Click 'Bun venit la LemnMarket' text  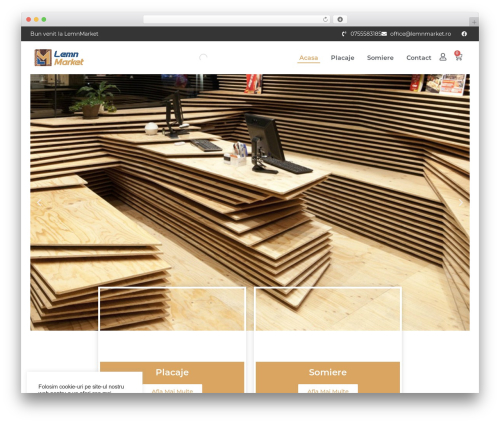64,34
